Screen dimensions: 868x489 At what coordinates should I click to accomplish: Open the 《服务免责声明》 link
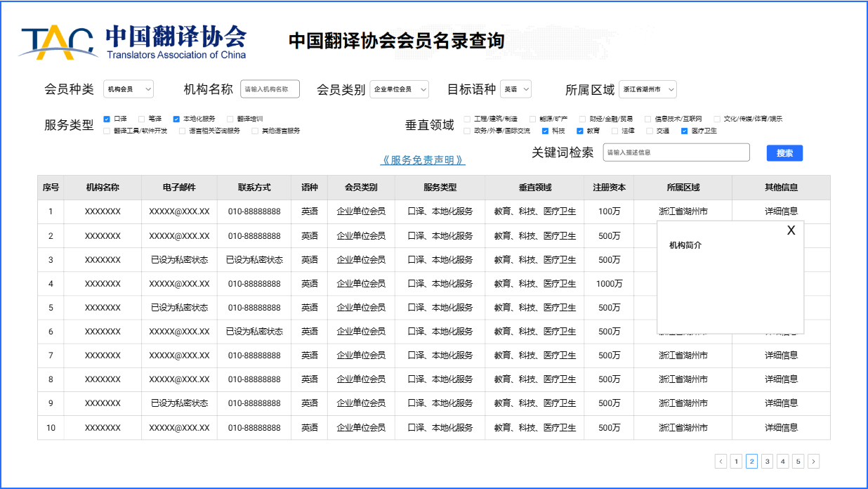click(x=423, y=160)
